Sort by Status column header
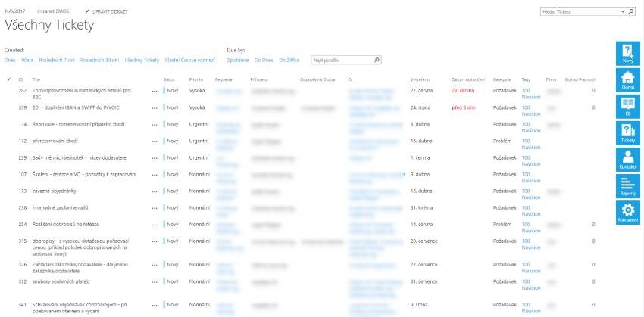 coord(169,79)
